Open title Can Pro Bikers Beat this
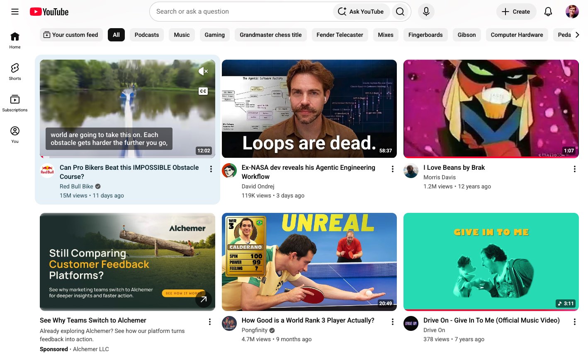Screen dimensions: 588x364 point(129,172)
